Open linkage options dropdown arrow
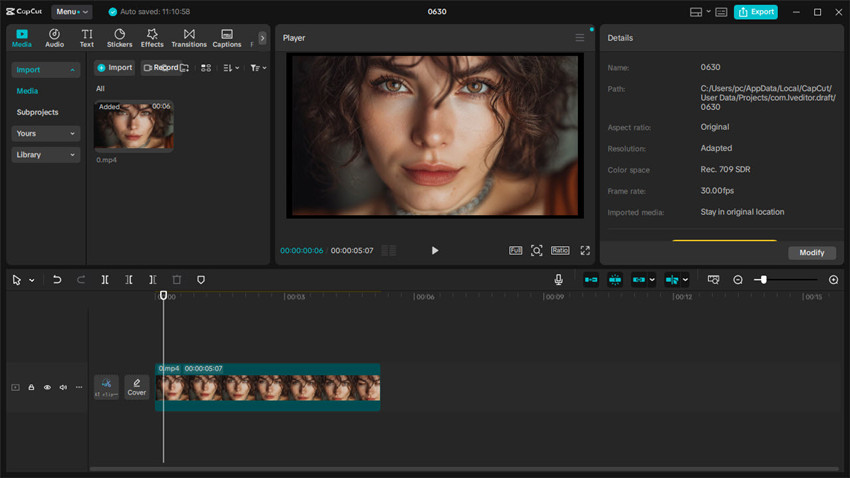The height and width of the screenshot is (478, 850). click(652, 280)
